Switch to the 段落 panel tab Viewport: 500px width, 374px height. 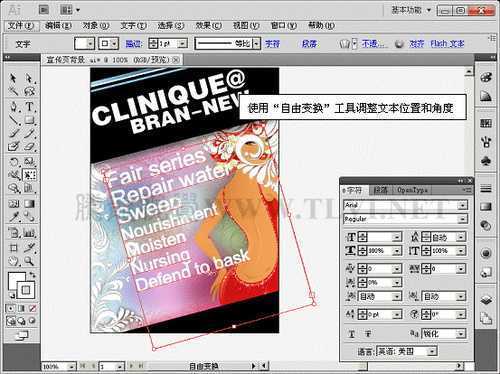click(380, 190)
